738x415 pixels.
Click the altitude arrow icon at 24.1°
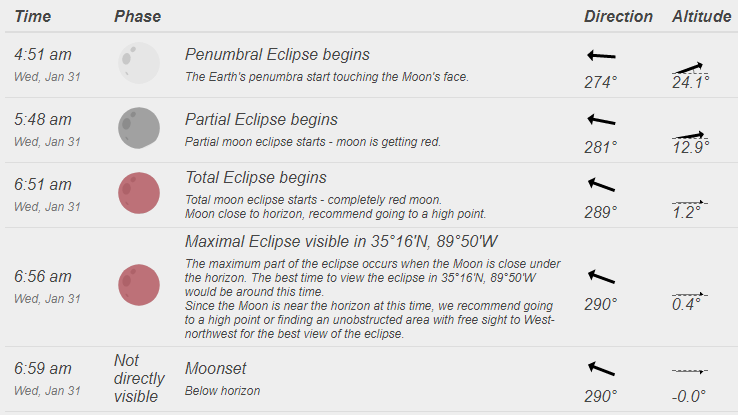(x=690, y=69)
